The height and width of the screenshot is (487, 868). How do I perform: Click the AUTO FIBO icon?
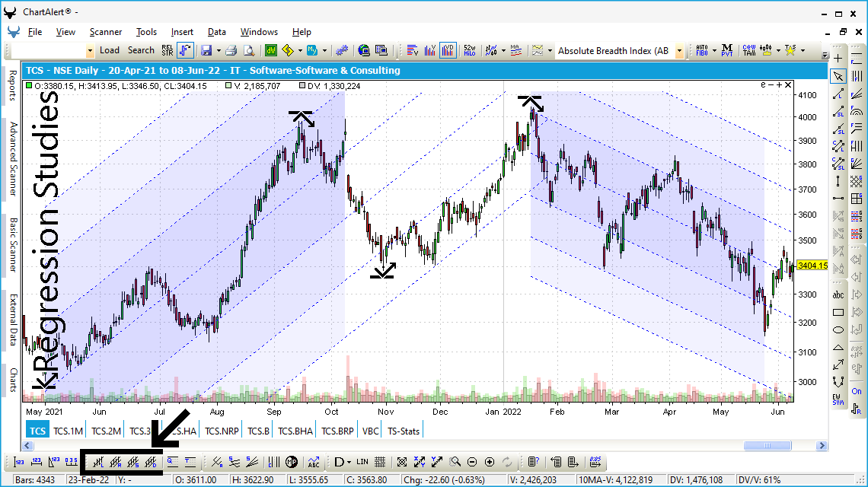[702, 50]
